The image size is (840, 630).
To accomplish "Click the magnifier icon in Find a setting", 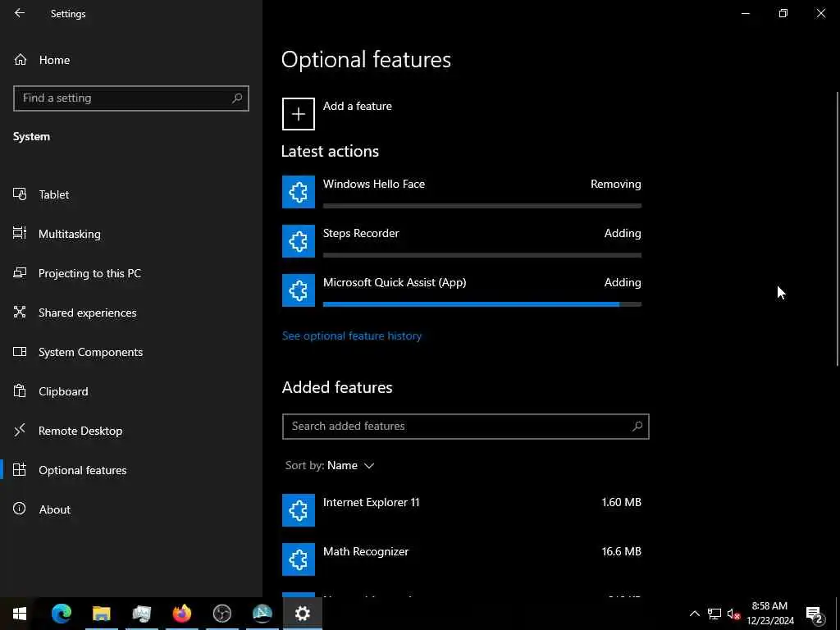I will click(x=237, y=98).
